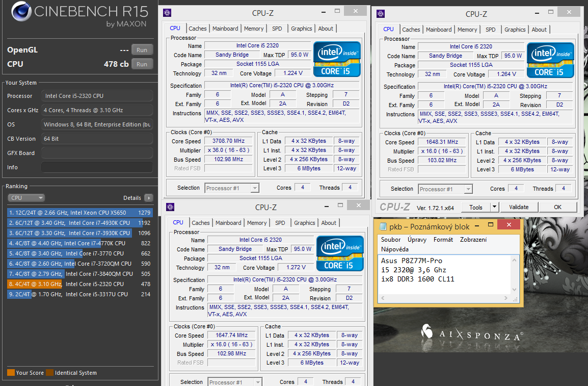
Task: Open Processor #1 selection dropdown, top-right CPU-Z
Action: pos(445,189)
